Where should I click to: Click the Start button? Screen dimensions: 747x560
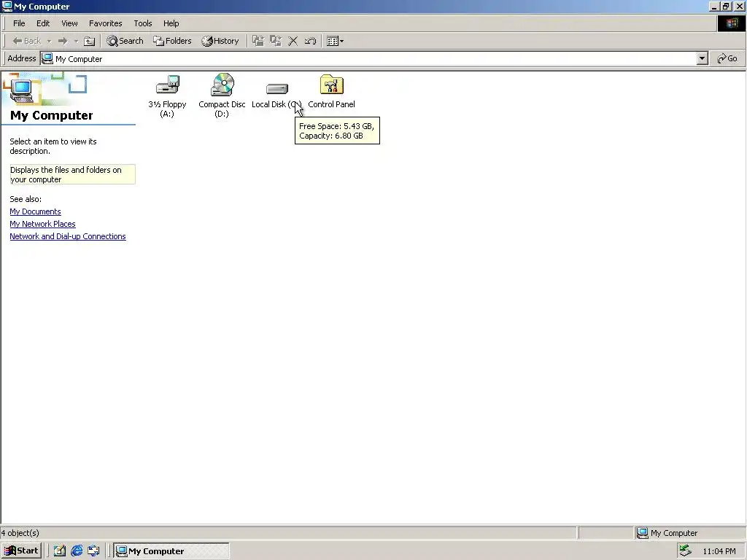click(x=21, y=551)
